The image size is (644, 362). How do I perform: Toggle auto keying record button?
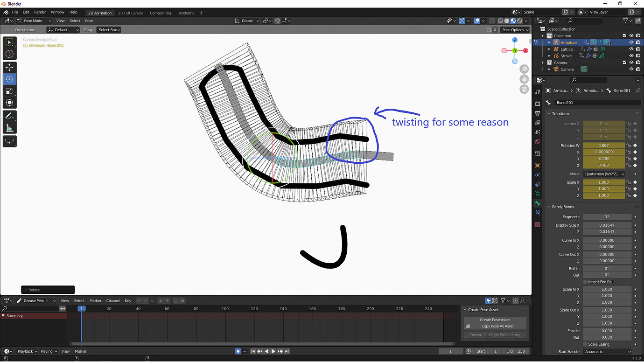pos(238,351)
